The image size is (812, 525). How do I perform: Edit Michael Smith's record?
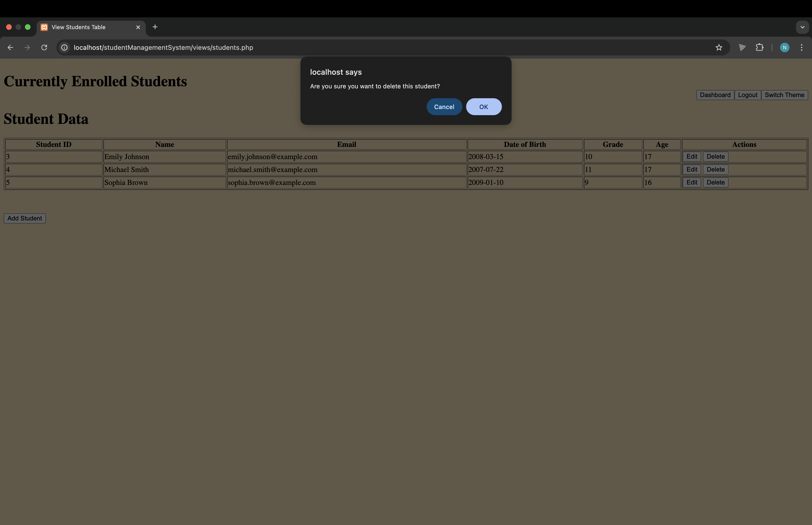[691, 169]
